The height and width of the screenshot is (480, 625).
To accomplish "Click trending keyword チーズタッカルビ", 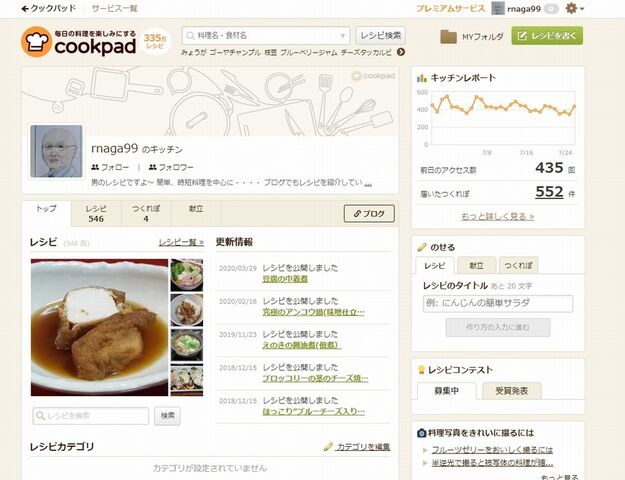I will coord(366,52).
